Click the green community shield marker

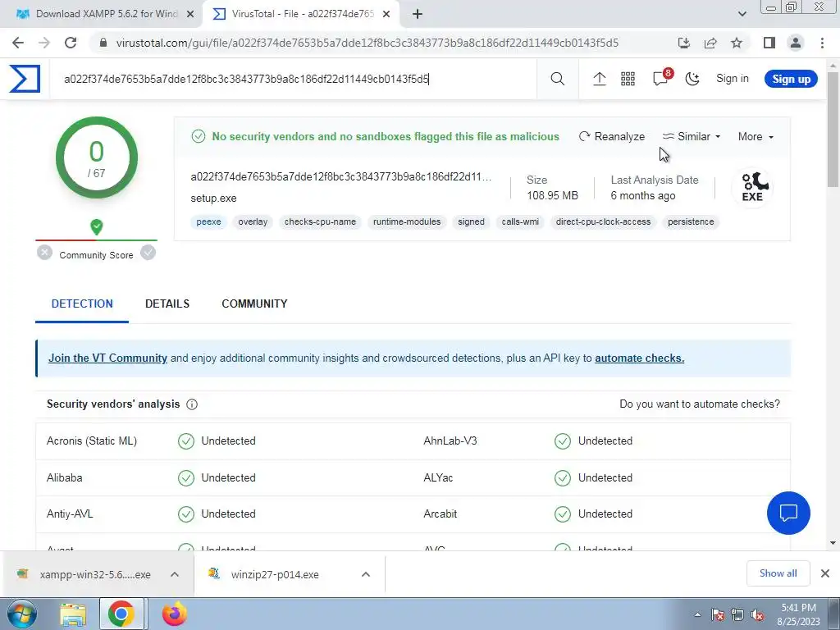tap(97, 227)
